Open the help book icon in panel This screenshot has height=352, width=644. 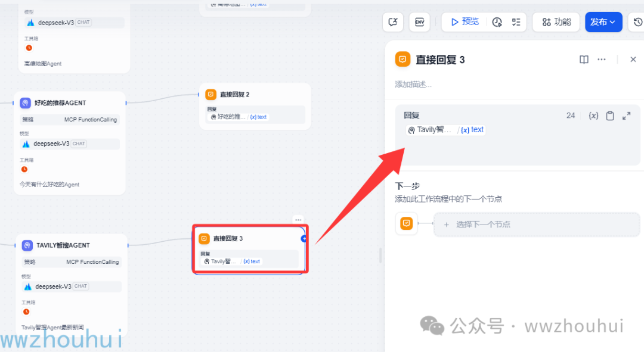[584, 60]
